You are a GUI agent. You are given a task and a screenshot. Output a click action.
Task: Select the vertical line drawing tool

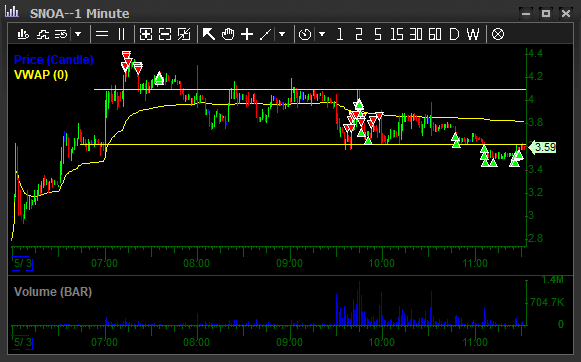[x=121, y=34]
